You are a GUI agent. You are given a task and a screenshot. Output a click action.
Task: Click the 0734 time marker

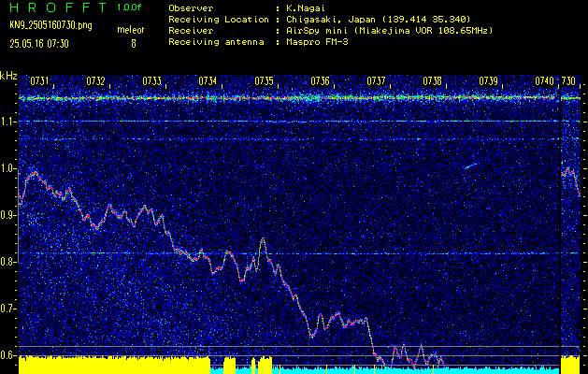click(208, 81)
